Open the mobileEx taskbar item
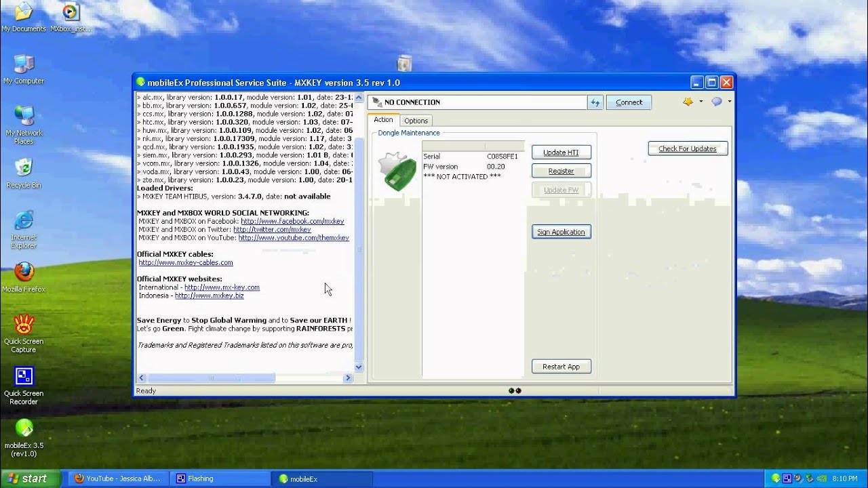 [321, 479]
